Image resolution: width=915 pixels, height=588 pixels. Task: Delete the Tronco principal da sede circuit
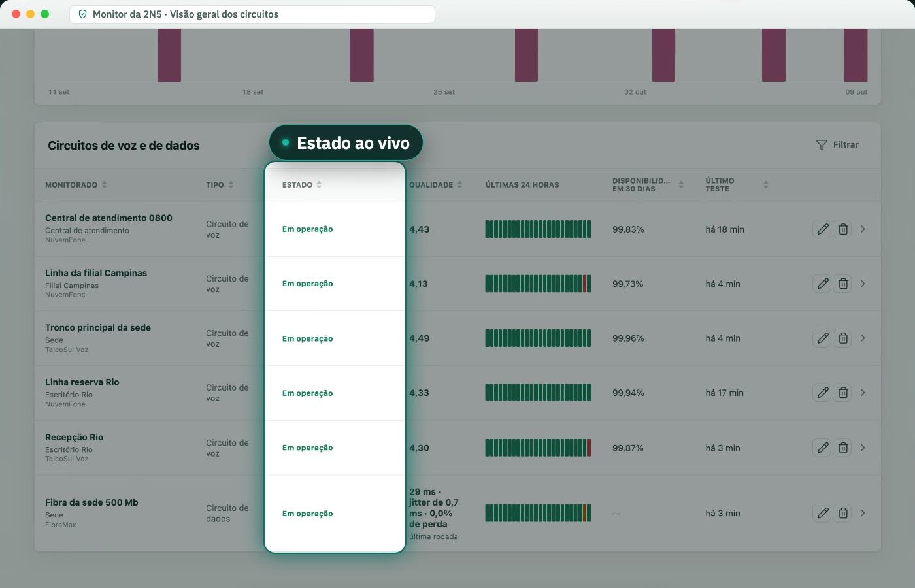pyautogui.click(x=843, y=338)
